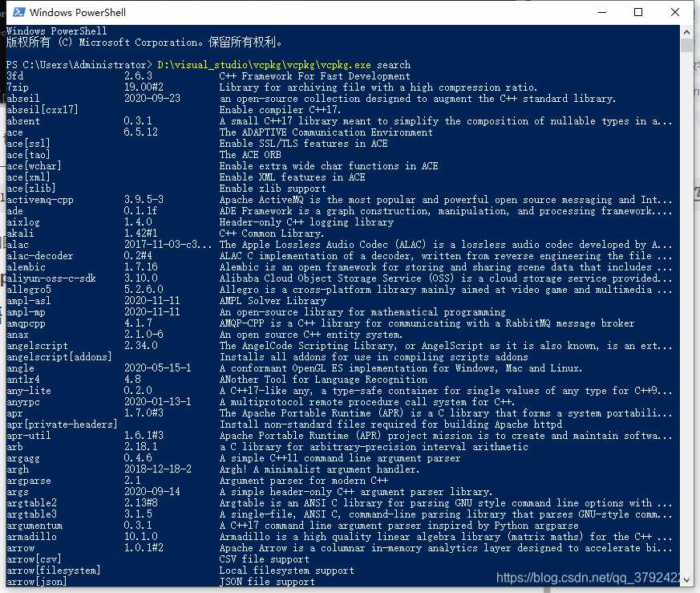Click the 'armadillo' package name

pyautogui.click(x=31, y=537)
